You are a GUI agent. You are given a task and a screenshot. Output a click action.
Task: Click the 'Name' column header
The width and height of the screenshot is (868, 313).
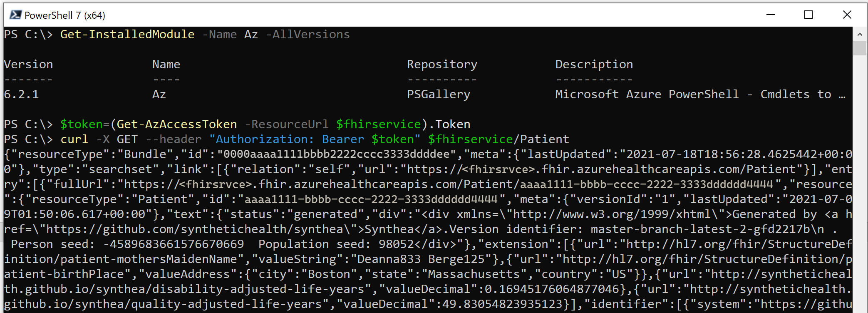(x=166, y=65)
